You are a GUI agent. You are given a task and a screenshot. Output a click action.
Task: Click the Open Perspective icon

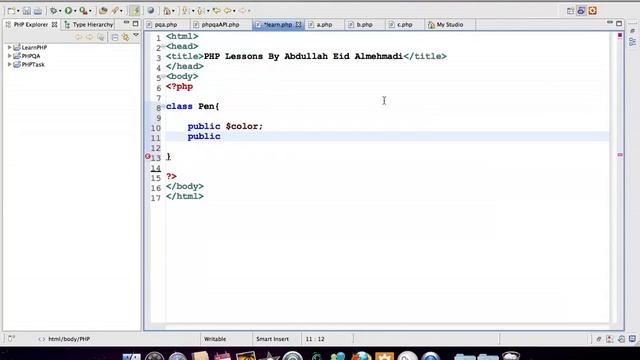(570, 11)
